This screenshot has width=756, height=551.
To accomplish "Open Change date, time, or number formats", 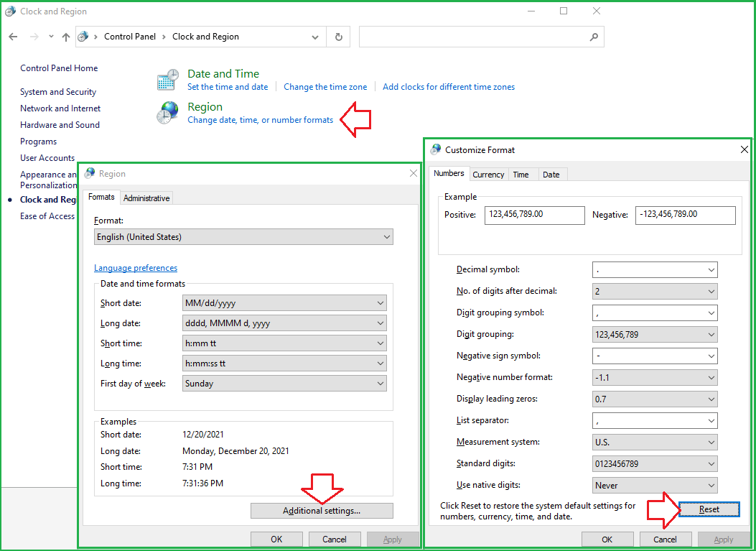I will pyautogui.click(x=261, y=120).
